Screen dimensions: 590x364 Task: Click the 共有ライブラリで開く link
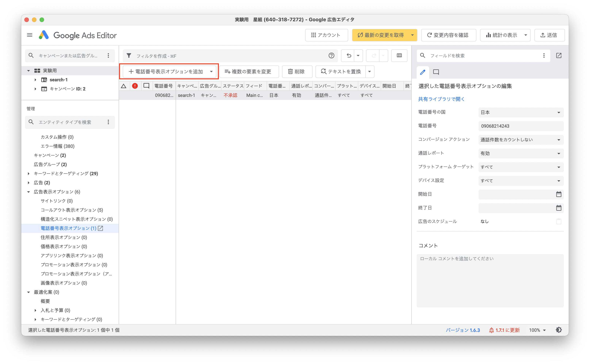coord(441,99)
